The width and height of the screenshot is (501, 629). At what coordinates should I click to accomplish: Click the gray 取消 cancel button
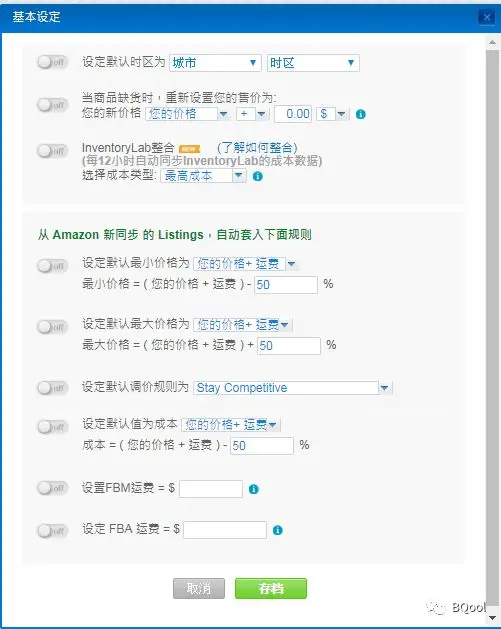click(199, 588)
